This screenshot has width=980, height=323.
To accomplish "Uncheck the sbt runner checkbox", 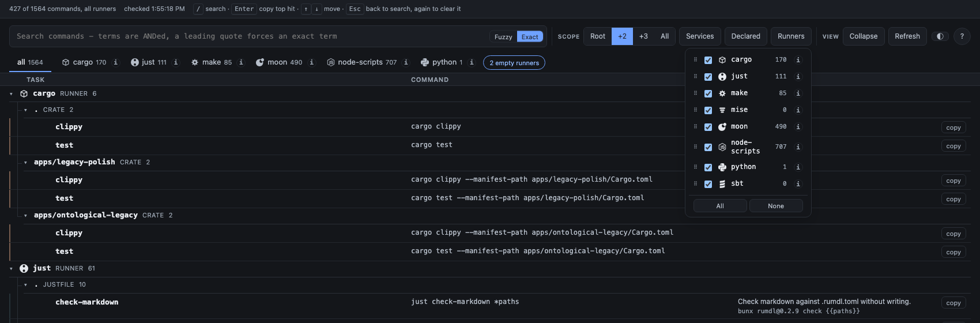I will 708,184.
